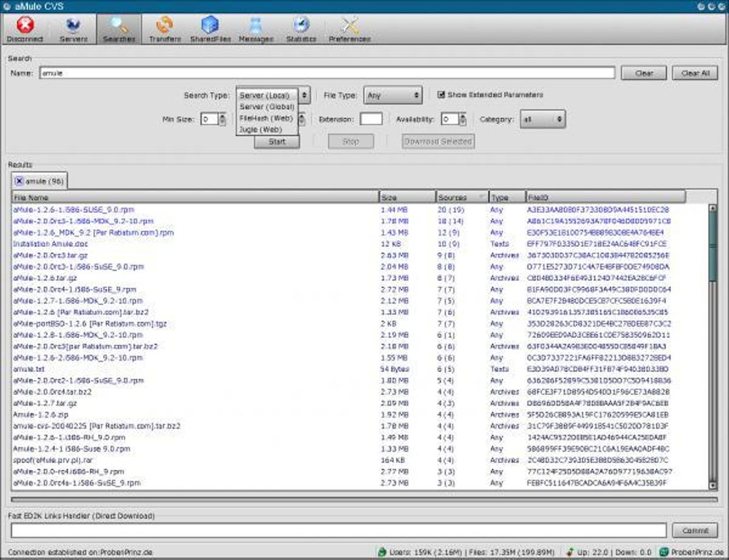Click the Disconnect toolbar icon
729x560 pixels.
[x=25, y=29]
